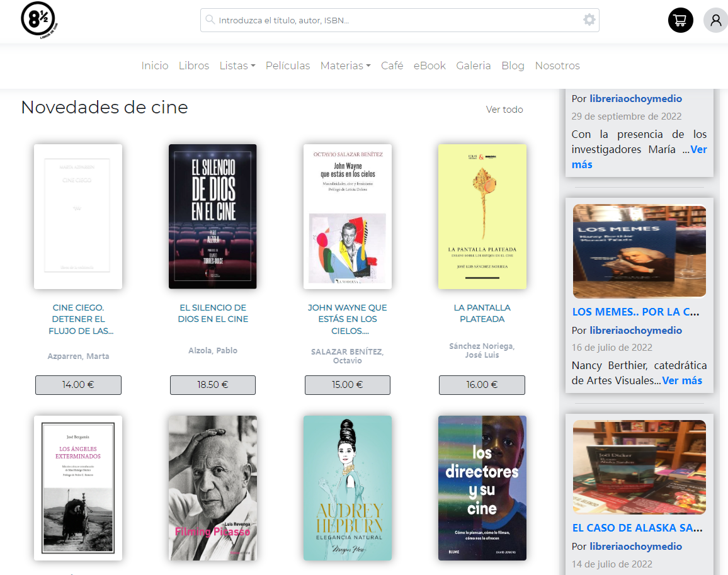Open the user account icon
728x575 pixels.
click(715, 20)
